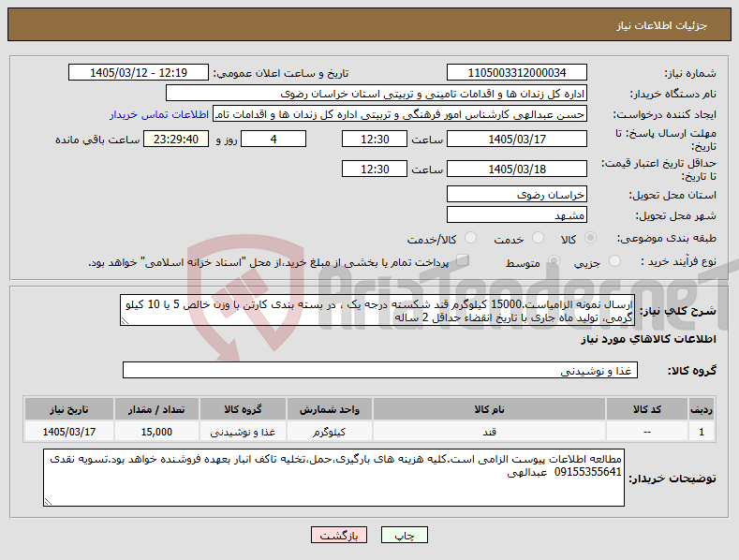Click the 15,000 quantity cell
Viewport: 739px width, 560px height.
[156, 432]
